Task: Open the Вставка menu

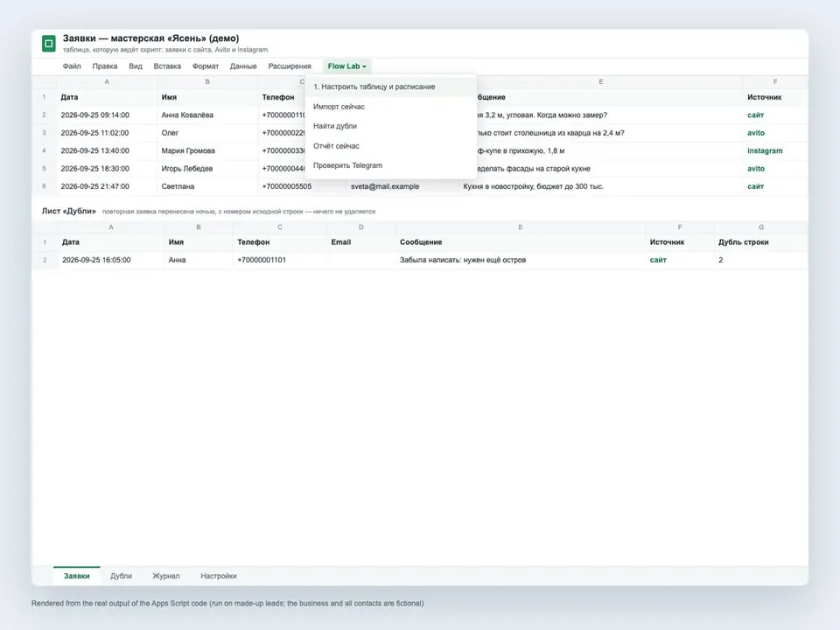Action: click(x=167, y=66)
